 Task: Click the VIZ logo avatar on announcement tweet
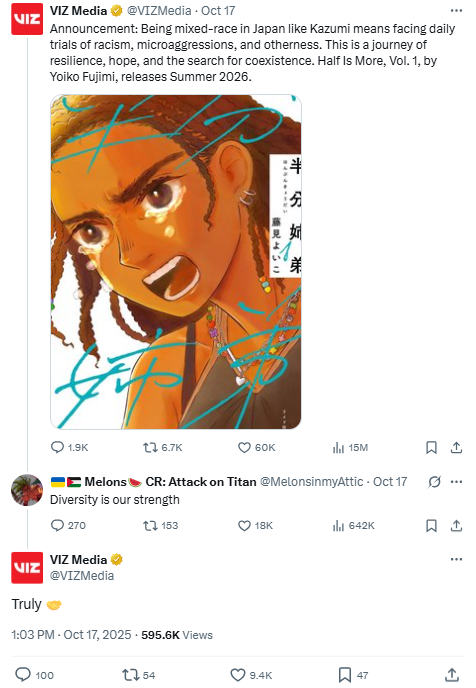(27, 19)
